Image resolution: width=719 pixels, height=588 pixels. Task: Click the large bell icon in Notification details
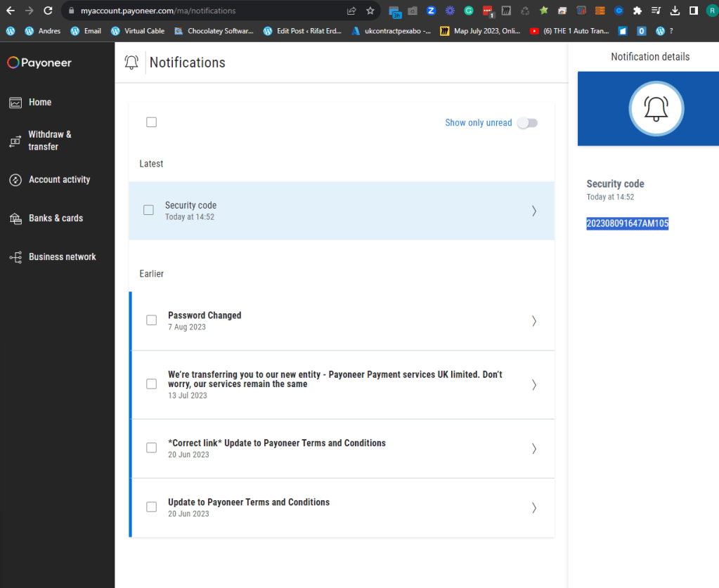coord(656,109)
